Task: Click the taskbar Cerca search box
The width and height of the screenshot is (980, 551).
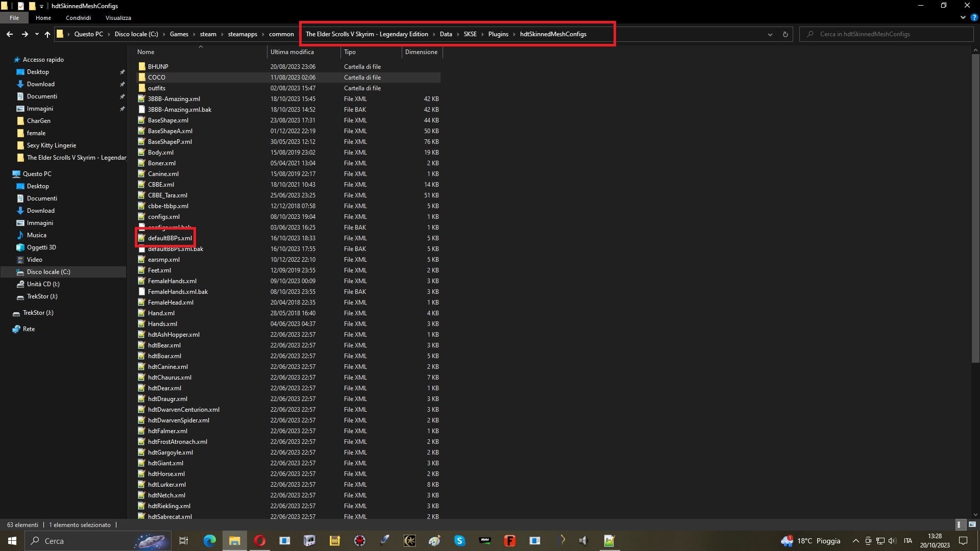Action: 98,541
